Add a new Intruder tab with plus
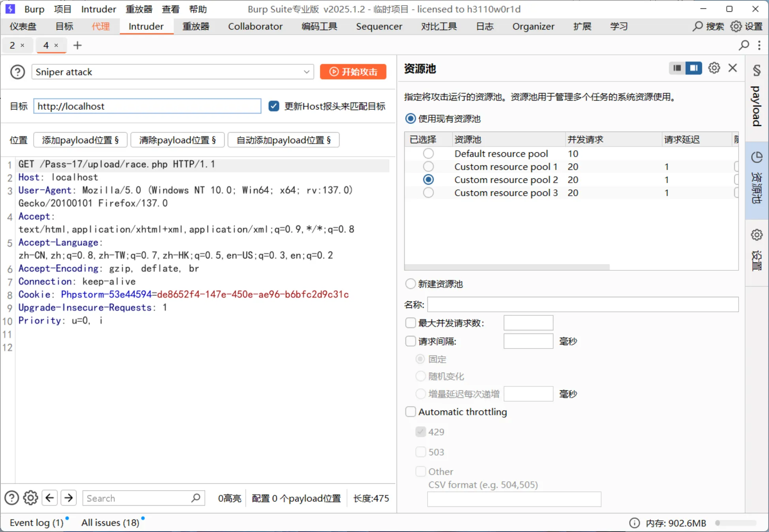Image resolution: width=769 pixels, height=532 pixels. [x=77, y=45]
